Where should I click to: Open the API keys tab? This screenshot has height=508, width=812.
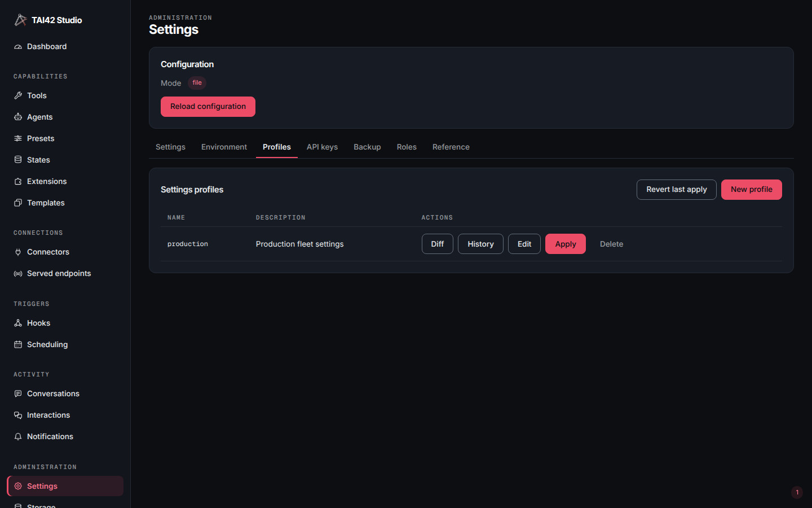[322, 147]
